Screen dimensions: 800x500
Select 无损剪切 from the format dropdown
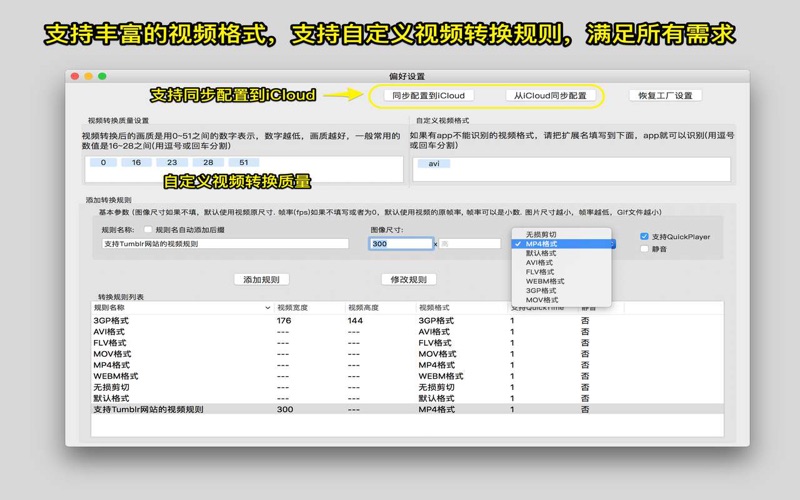pos(543,234)
